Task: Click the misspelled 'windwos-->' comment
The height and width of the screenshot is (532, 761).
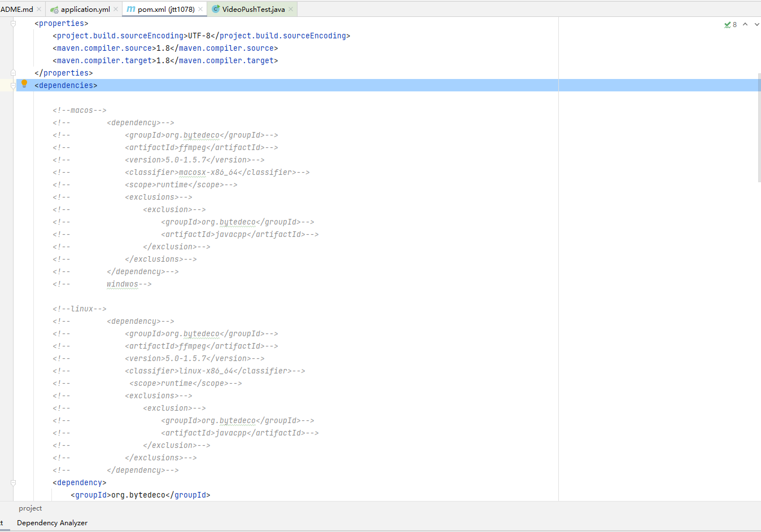Action: (x=129, y=284)
